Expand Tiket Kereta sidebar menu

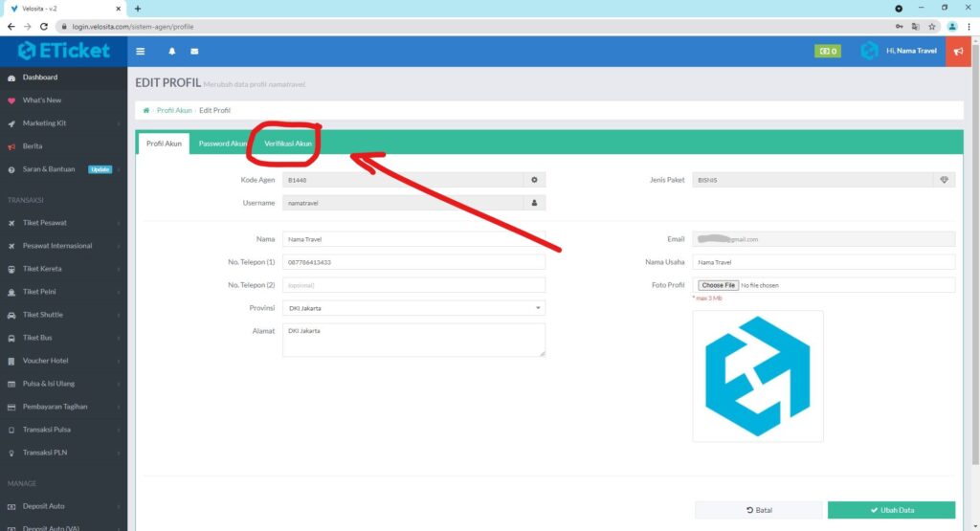pos(63,269)
